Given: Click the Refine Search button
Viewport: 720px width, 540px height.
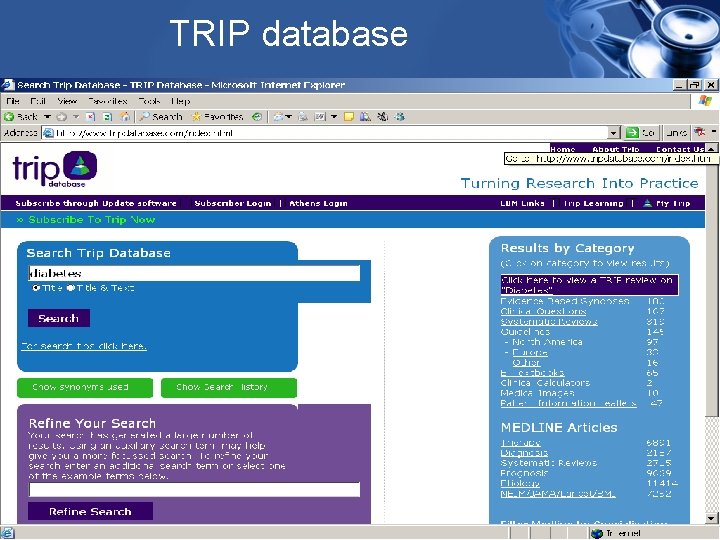Looking at the screenshot, I should click(90, 511).
